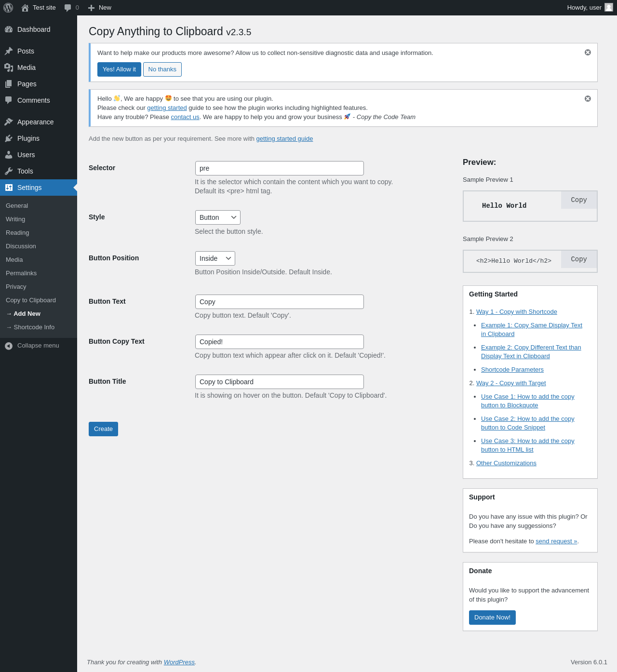This screenshot has height=672, width=617.
Task: Go to General settings submenu
Action: [x=17, y=205]
